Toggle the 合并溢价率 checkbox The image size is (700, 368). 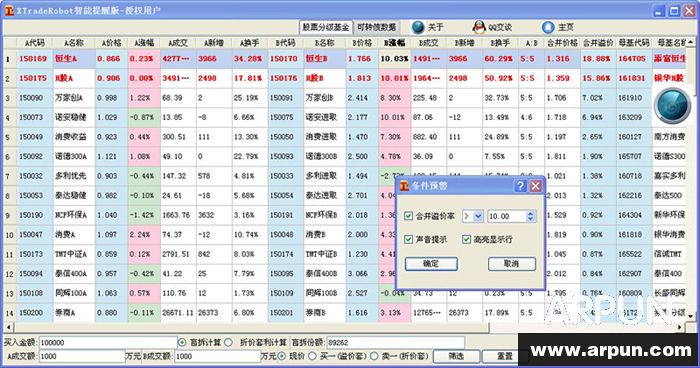click(408, 216)
